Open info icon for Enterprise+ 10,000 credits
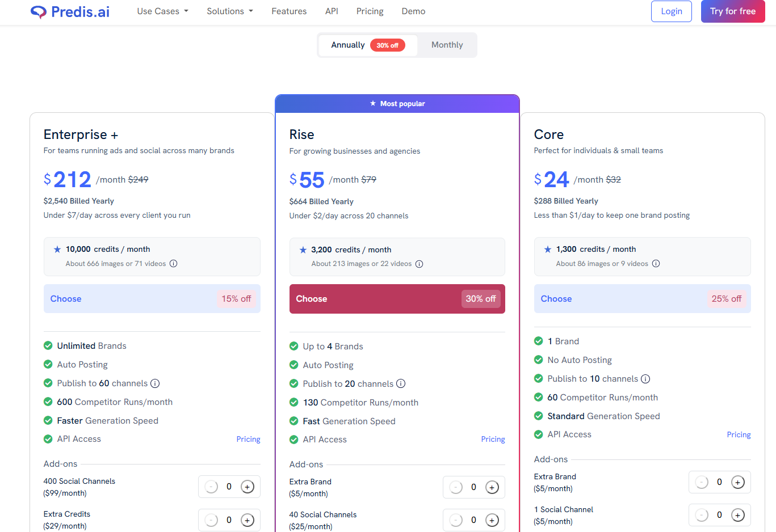776x532 pixels. [174, 264]
